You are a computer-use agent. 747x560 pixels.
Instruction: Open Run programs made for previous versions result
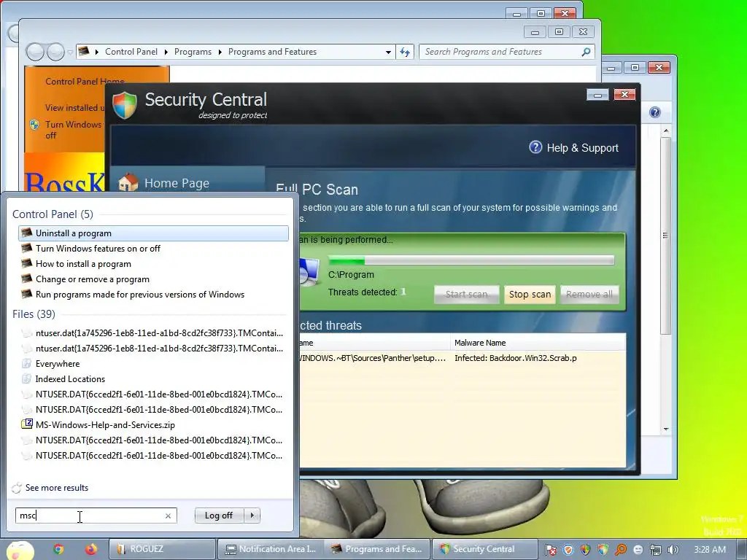coord(139,295)
